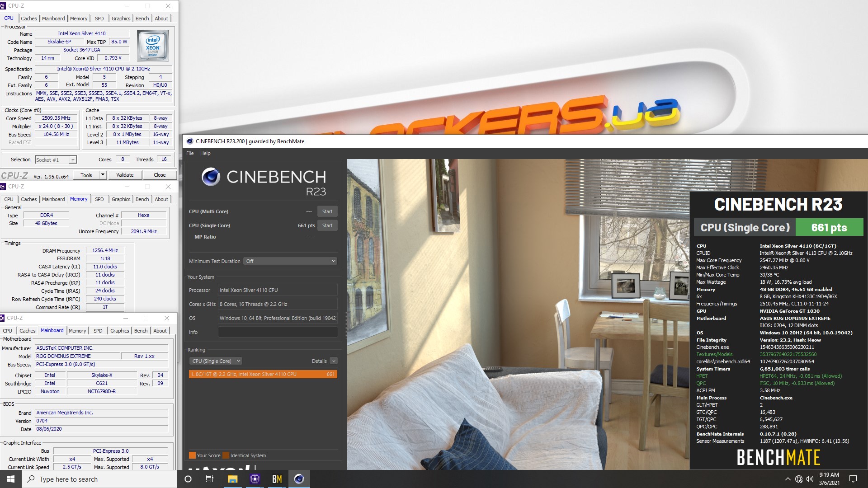
Task: Click Uncore Frequency 2091.9 MHz value
Action: (x=144, y=231)
